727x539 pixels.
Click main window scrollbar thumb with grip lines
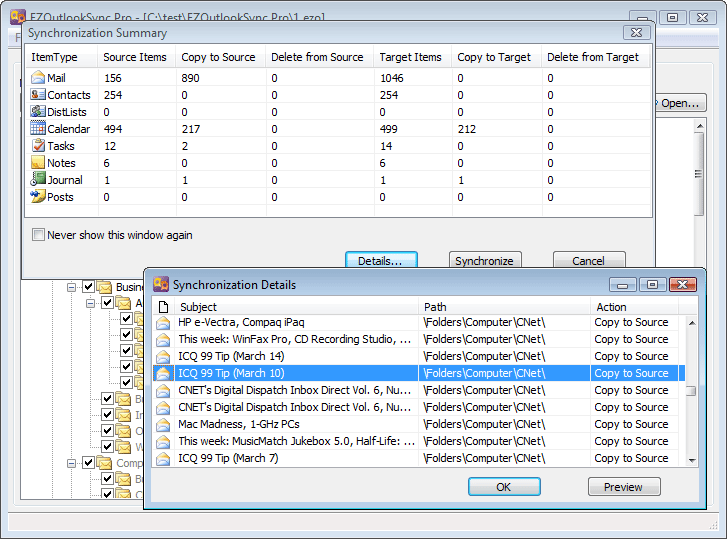[x=698, y=174]
